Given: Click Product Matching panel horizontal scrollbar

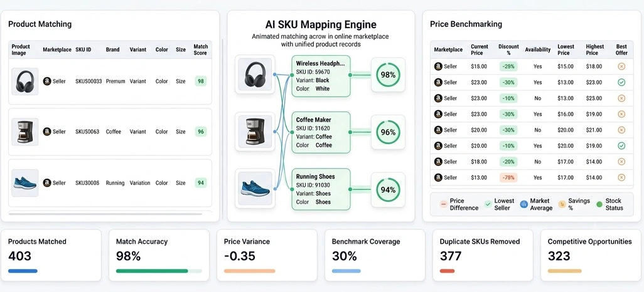Looking at the screenshot, I should tap(105, 214).
